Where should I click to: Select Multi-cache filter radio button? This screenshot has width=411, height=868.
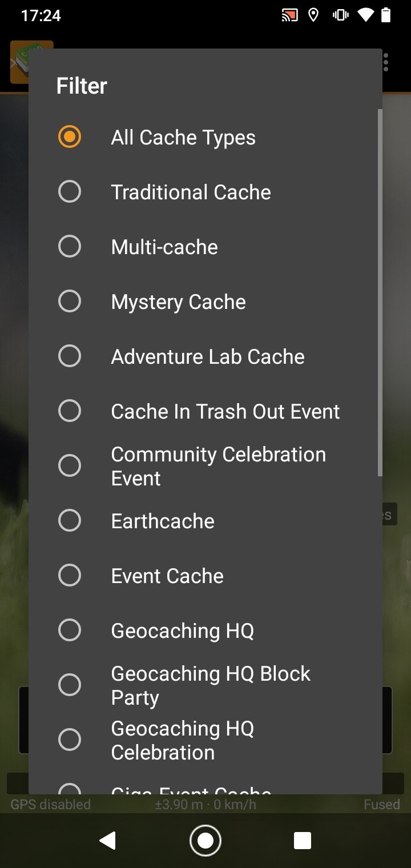(x=70, y=247)
